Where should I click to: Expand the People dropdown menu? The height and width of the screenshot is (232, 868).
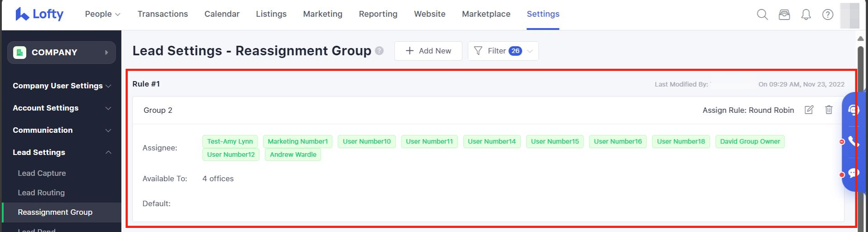(102, 14)
